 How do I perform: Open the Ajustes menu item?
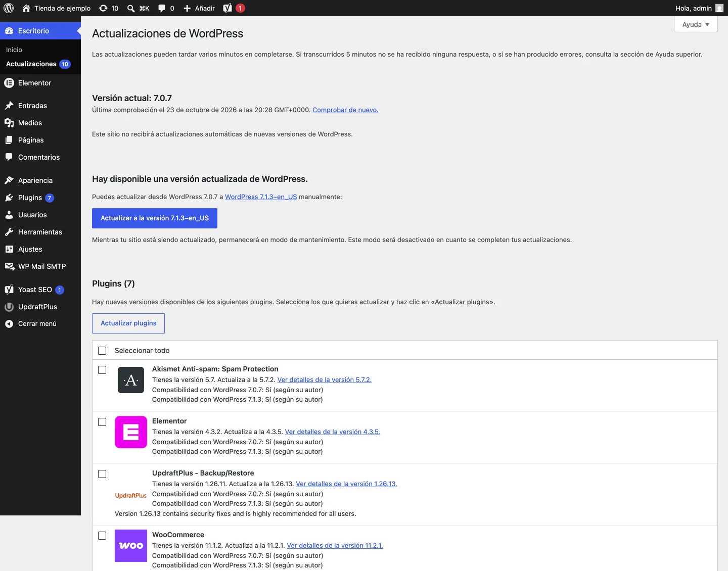pos(40,249)
